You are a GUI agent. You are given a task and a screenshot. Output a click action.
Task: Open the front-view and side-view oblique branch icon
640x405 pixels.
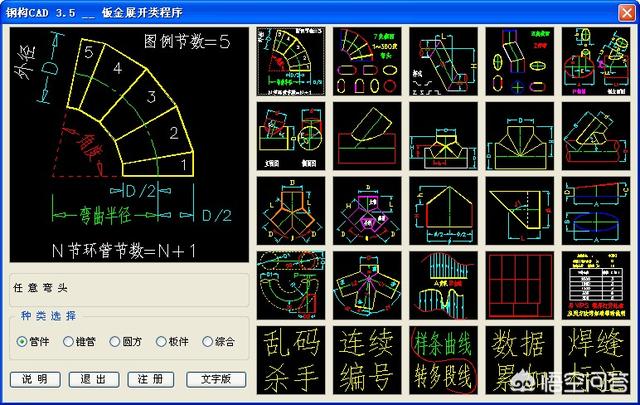291,136
